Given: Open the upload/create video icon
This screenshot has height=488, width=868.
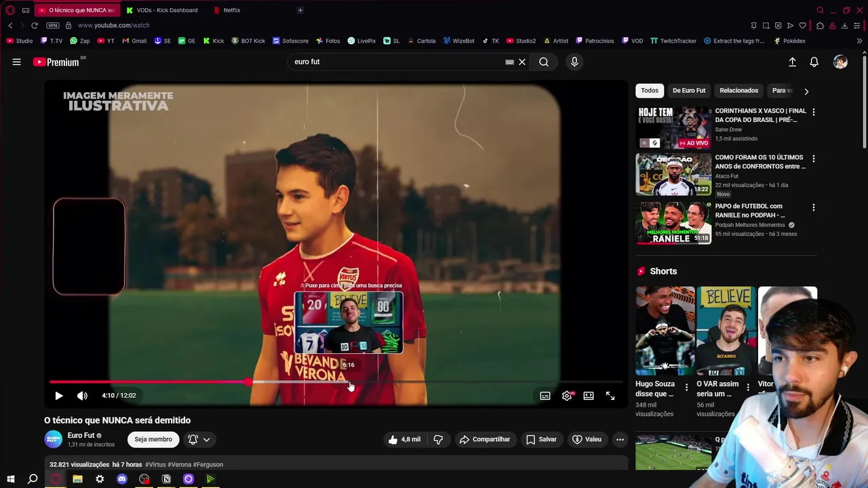Looking at the screenshot, I should click(x=792, y=62).
